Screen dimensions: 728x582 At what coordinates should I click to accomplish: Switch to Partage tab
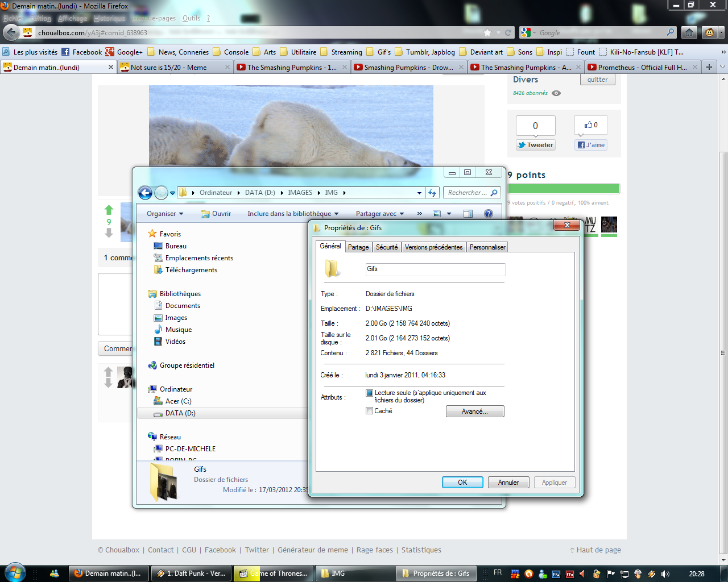point(358,247)
